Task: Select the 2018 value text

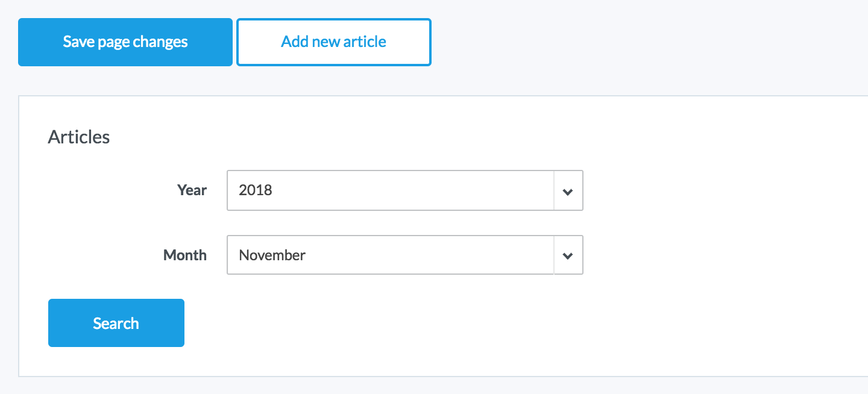Action: pyautogui.click(x=256, y=190)
